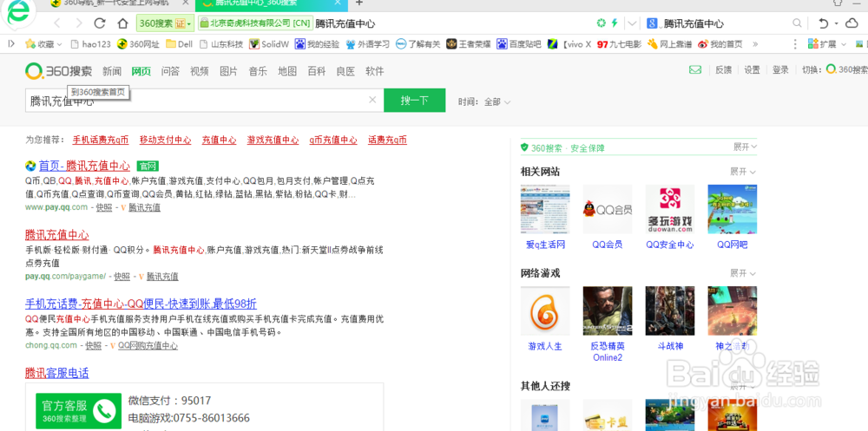
Task: Clear search box with X icon
Action: coord(372,100)
